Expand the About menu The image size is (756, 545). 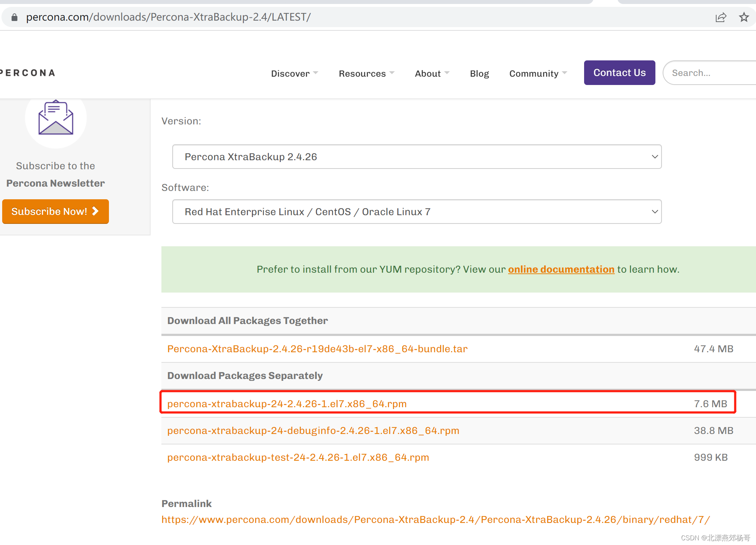pos(432,73)
